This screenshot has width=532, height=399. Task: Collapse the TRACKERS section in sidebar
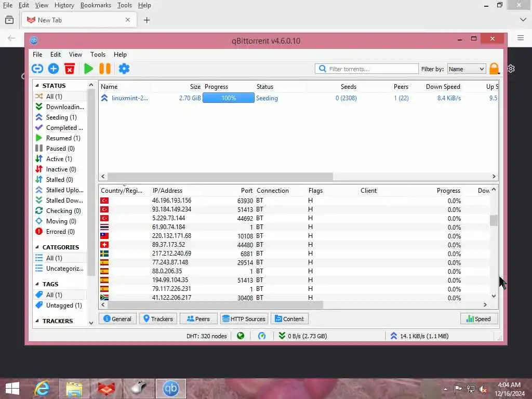coord(37,321)
